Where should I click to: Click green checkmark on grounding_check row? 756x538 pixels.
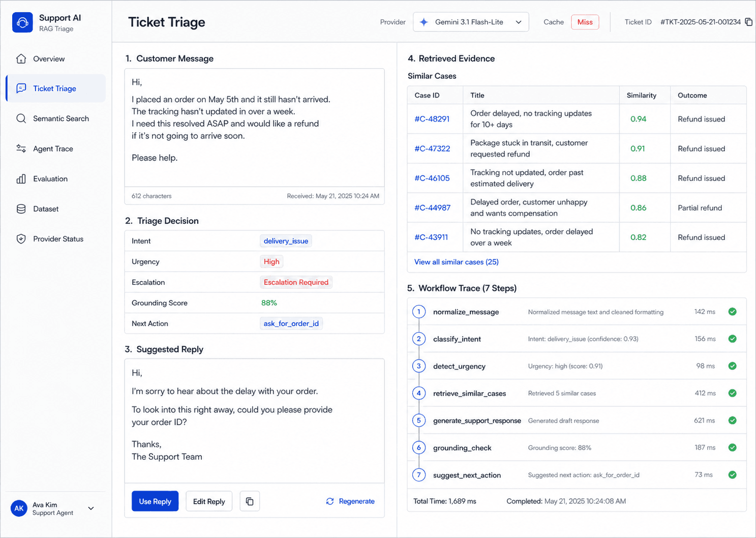point(732,447)
